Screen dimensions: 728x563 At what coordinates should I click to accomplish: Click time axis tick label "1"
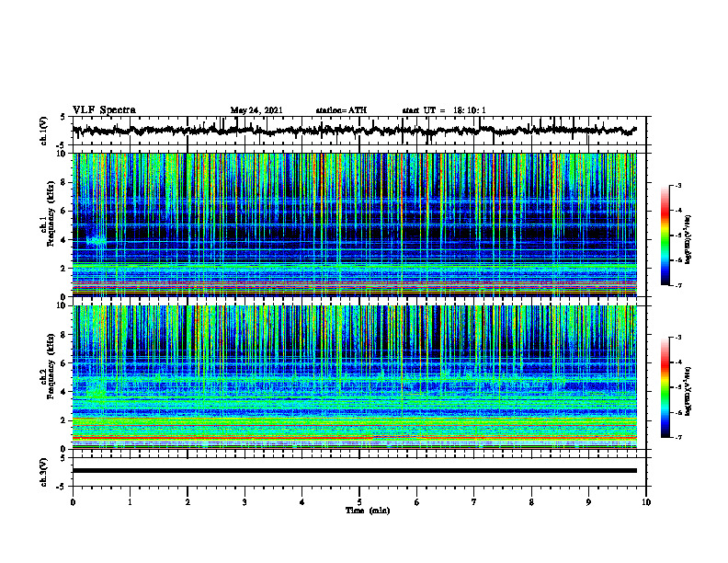pos(130,502)
